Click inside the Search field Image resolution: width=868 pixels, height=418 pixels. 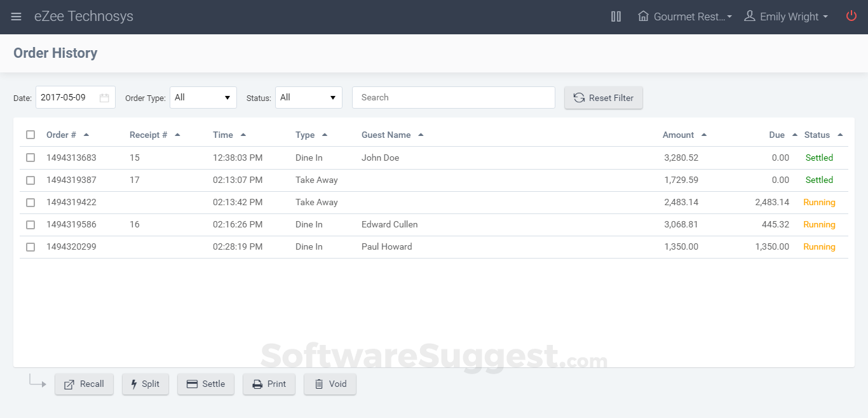tap(453, 97)
